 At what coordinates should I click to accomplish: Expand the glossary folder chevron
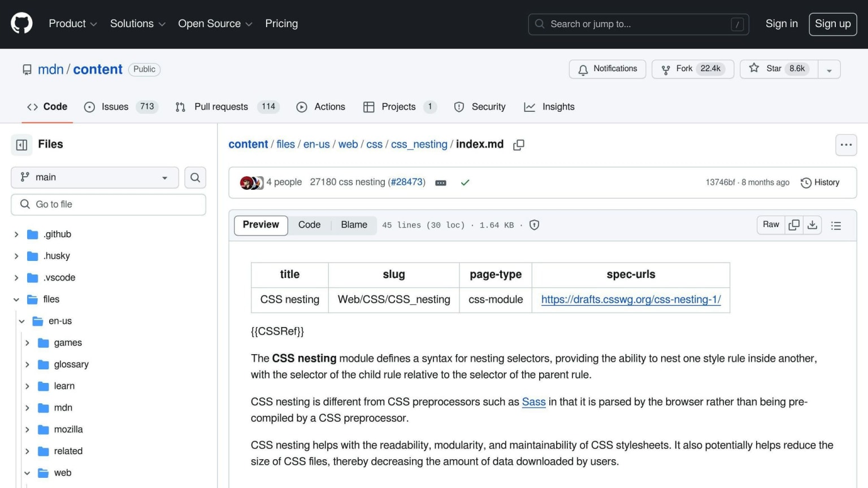27,364
